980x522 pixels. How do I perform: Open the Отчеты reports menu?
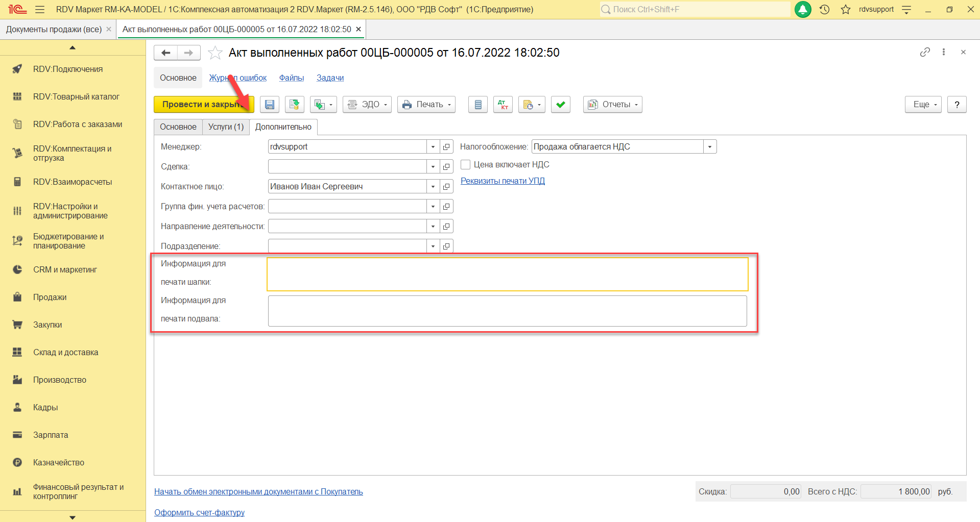pyautogui.click(x=613, y=105)
